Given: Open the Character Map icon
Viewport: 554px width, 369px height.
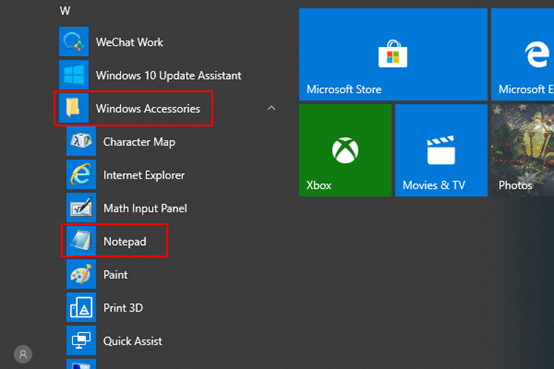Looking at the screenshot, I should tap(81, 141).
